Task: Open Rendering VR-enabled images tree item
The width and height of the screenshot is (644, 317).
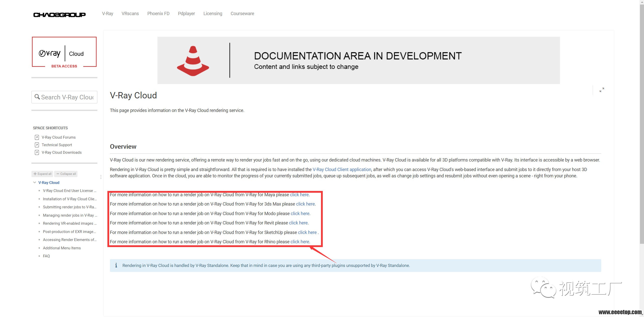Action: click(x=70, y=223)
